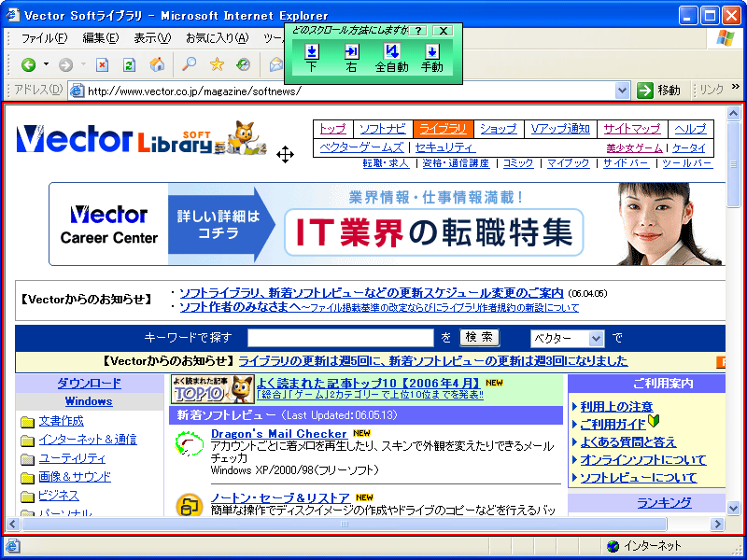Open the Windows download section link
This screenshot has height=560, width=747.
coord(89,401)
